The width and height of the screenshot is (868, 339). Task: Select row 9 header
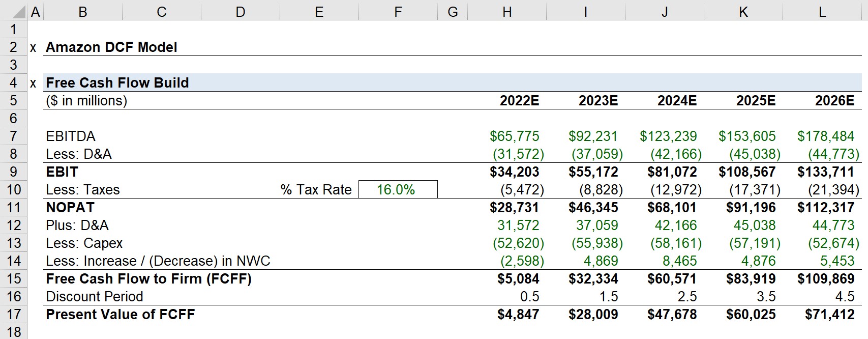click(x=13, y=172)
